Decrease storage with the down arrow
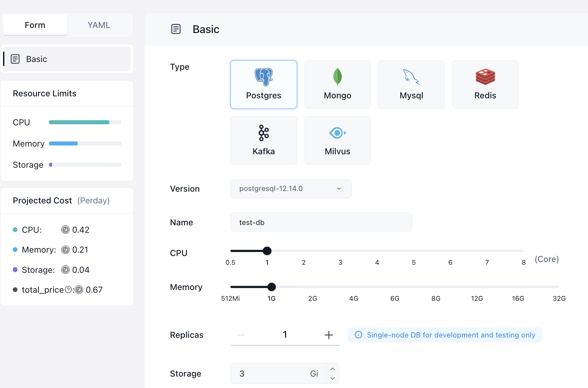Screen dimensions: 588x388 click(x=332, y=379)
